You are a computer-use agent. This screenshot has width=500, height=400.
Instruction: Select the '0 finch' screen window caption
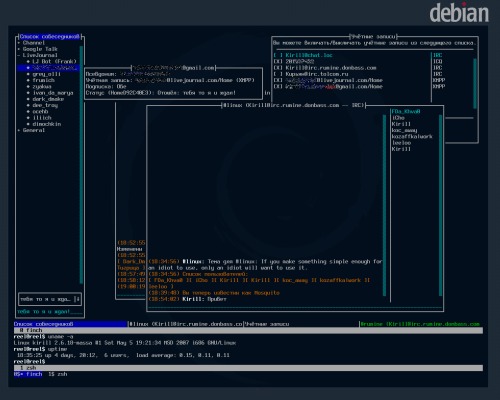[248, 330]
